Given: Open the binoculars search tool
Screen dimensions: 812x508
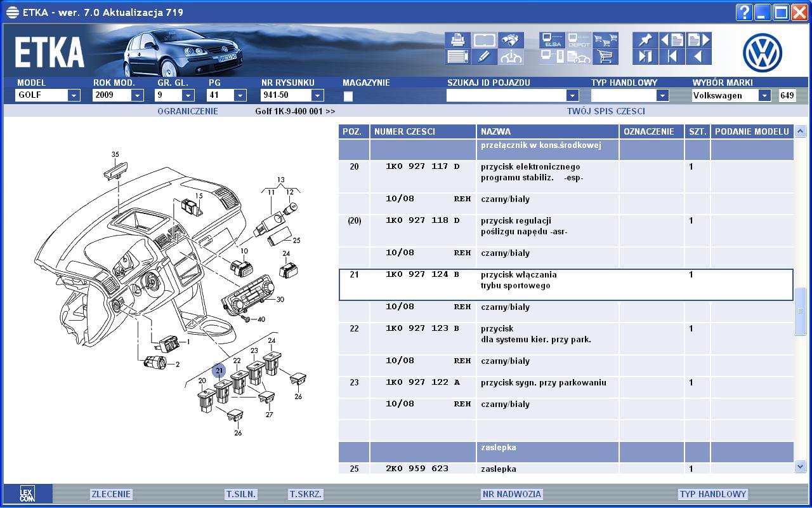Looking at the screenshot, I should click(x=511, y=40).
